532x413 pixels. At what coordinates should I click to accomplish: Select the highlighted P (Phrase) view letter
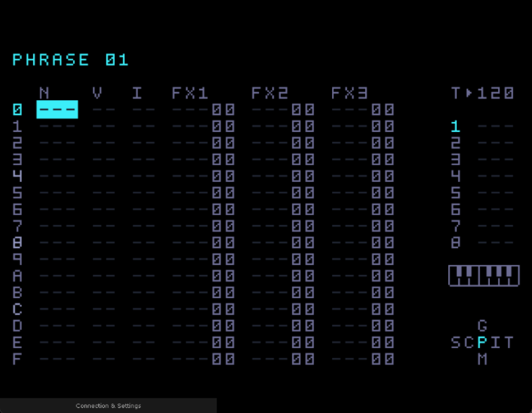click(x=482, y=343)
